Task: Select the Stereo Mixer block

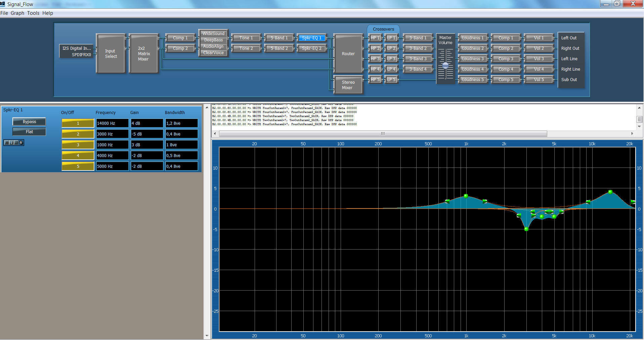Action: coord(348,85)
